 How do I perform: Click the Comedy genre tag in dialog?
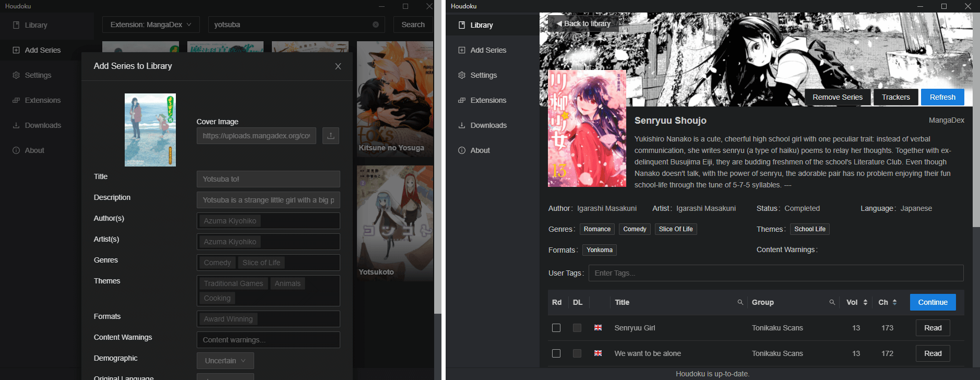217,263
